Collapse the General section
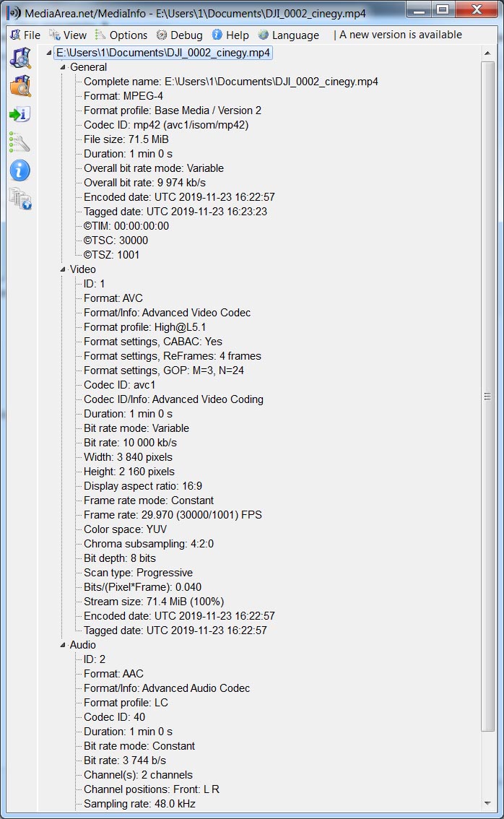This screenshot has width=504, height=819. (x=63, y=67)
